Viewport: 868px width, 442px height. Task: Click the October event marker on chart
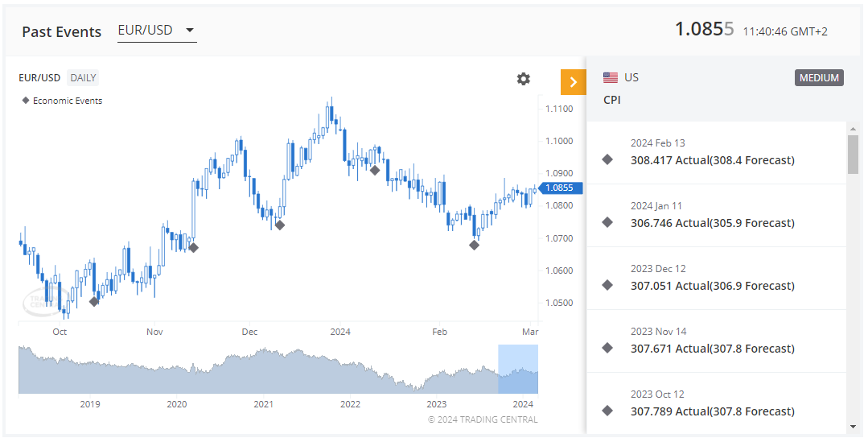(94, 301)
